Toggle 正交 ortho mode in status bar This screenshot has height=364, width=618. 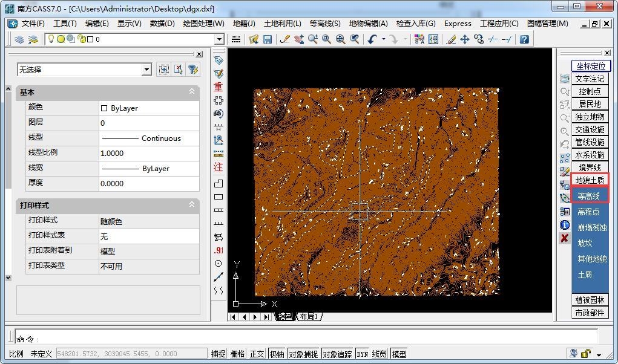257,354
